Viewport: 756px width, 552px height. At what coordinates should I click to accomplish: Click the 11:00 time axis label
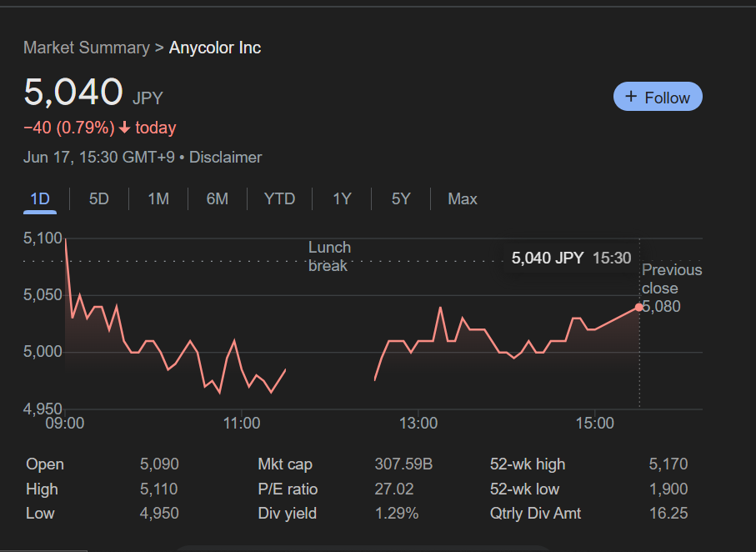(242, 423)
